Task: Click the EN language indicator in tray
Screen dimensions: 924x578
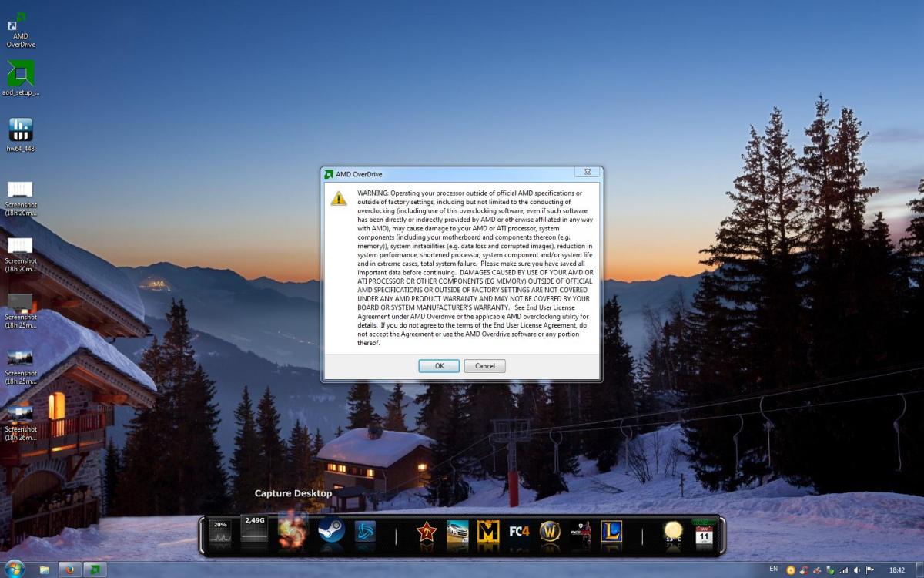Action: (773, 569)
